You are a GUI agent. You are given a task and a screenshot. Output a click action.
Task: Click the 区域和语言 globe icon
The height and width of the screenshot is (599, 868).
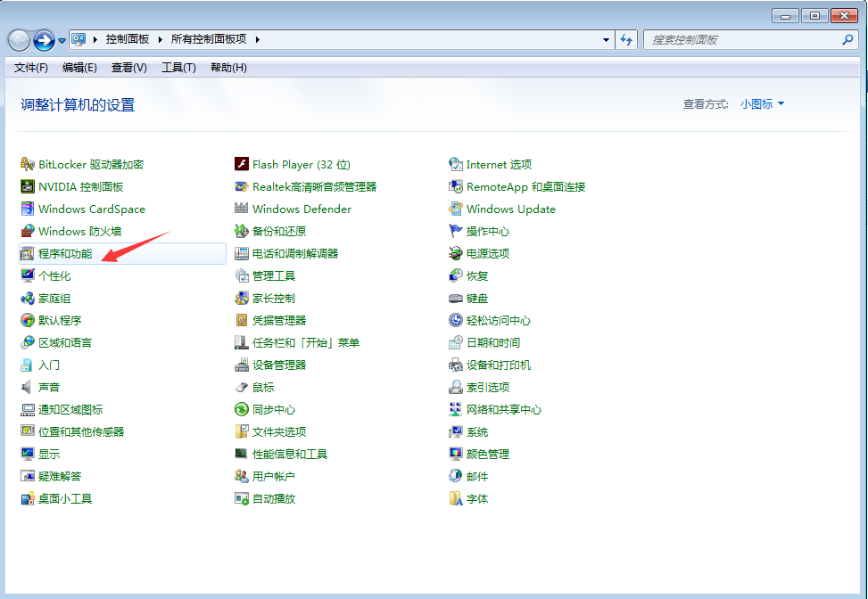coord(27,342)
